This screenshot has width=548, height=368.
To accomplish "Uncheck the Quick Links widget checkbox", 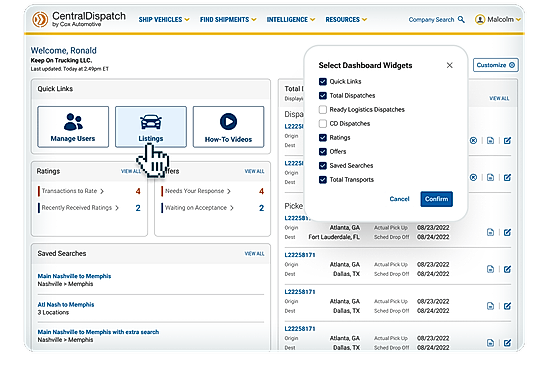I will coord(323,81).
